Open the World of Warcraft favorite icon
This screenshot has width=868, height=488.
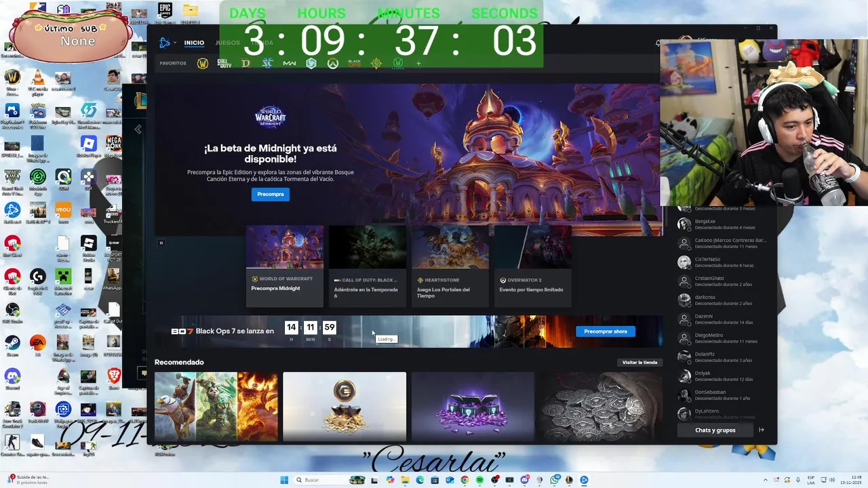pyautogui.click(x=202, y=63)
